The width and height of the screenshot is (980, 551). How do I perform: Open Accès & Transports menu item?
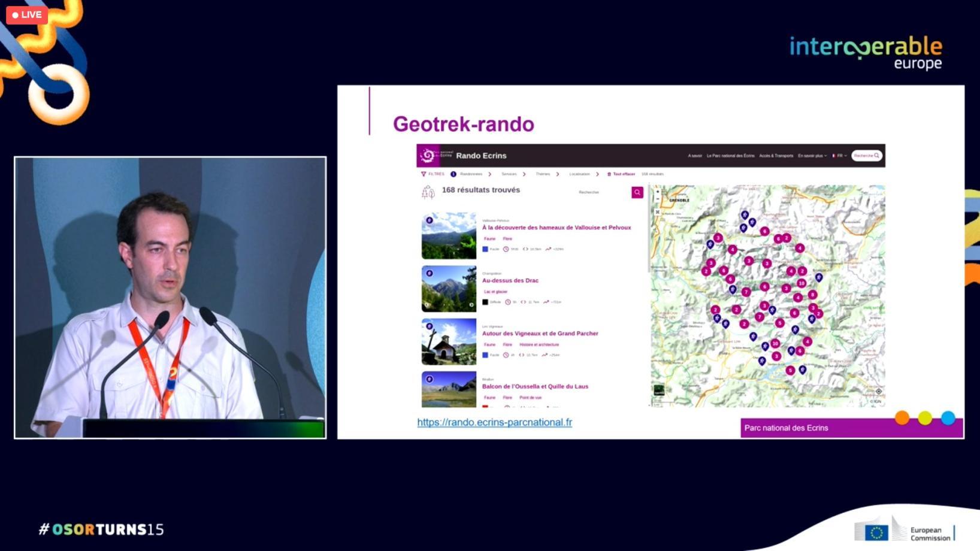click(776, 156)
